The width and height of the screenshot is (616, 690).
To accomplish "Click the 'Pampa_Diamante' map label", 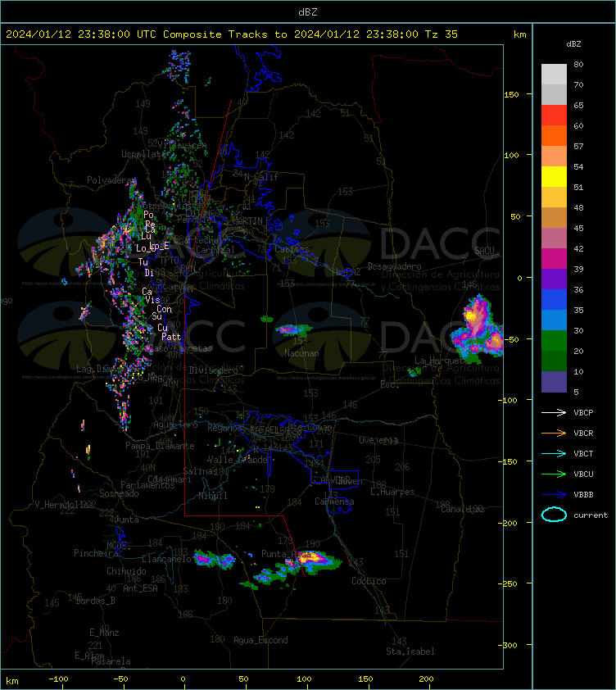I will [161, 446].
